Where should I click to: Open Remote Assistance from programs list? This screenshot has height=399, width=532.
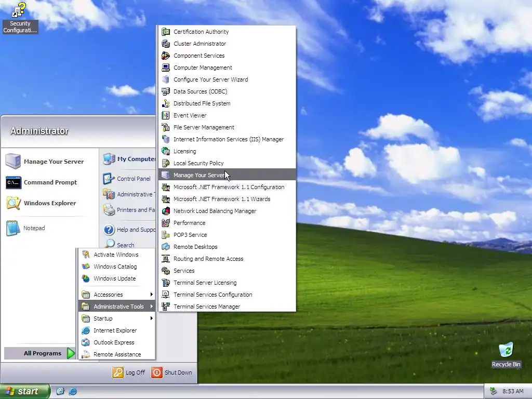tap(117, 354)
